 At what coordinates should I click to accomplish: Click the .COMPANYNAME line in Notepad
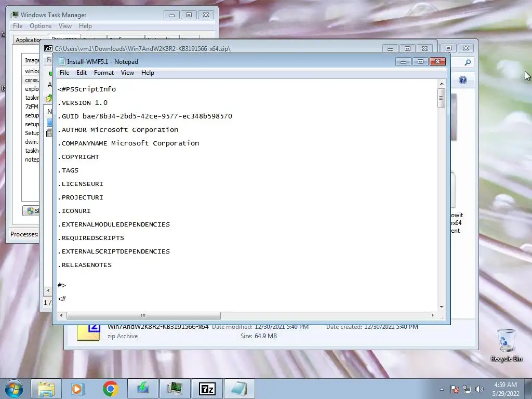click(x=129, y=143)
